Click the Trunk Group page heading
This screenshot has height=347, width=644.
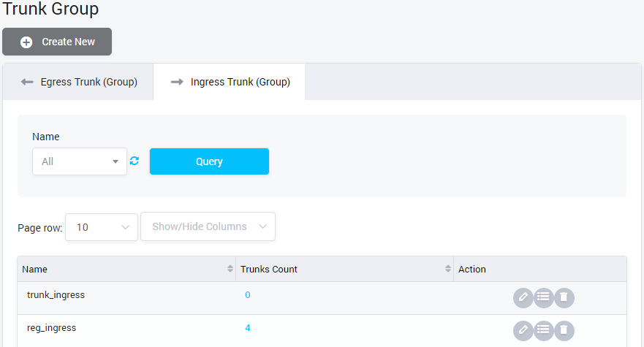tap(50, 8)
